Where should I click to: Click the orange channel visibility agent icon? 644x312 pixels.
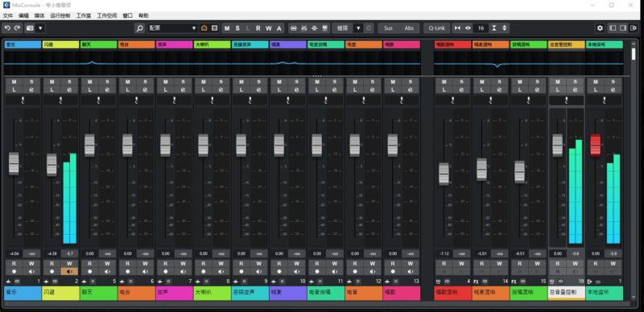pyautogui.click(x=204, y=28)
